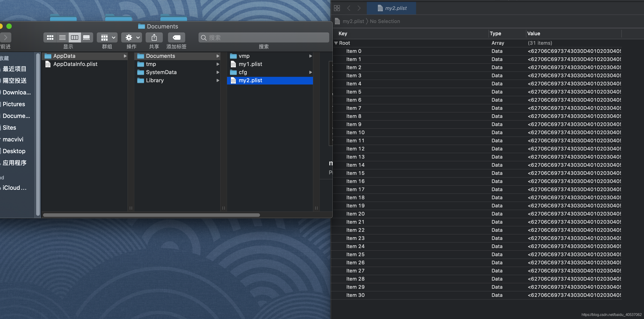This screenshot has height=319, width=644.
Task: Click the data value of Item 28
Action: tap(574, 279)
